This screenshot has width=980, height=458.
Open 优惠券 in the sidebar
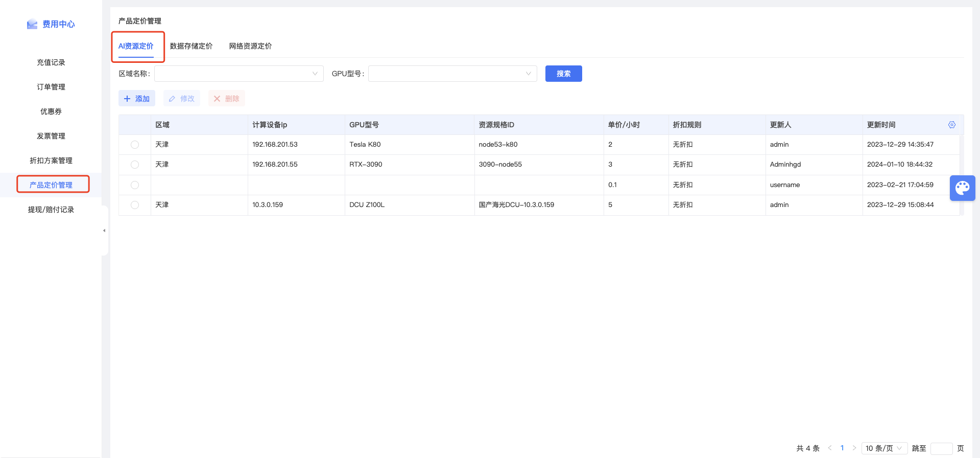(x=51, y=111)
